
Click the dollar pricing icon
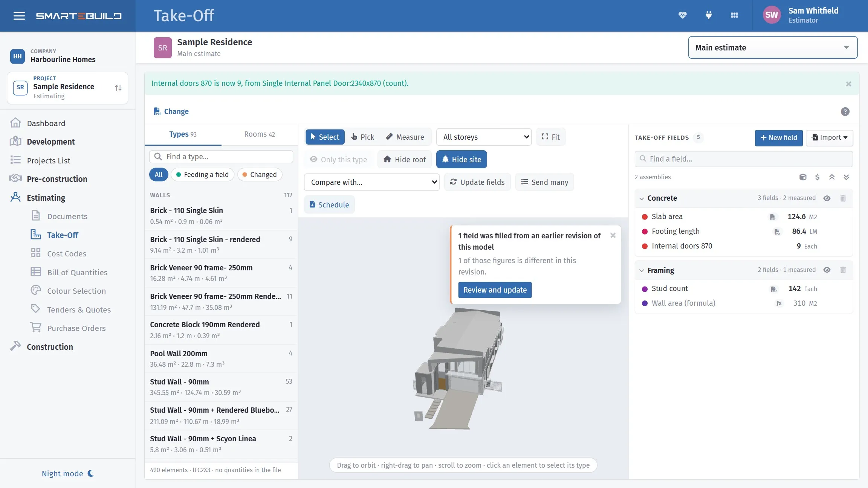point(817,177)
